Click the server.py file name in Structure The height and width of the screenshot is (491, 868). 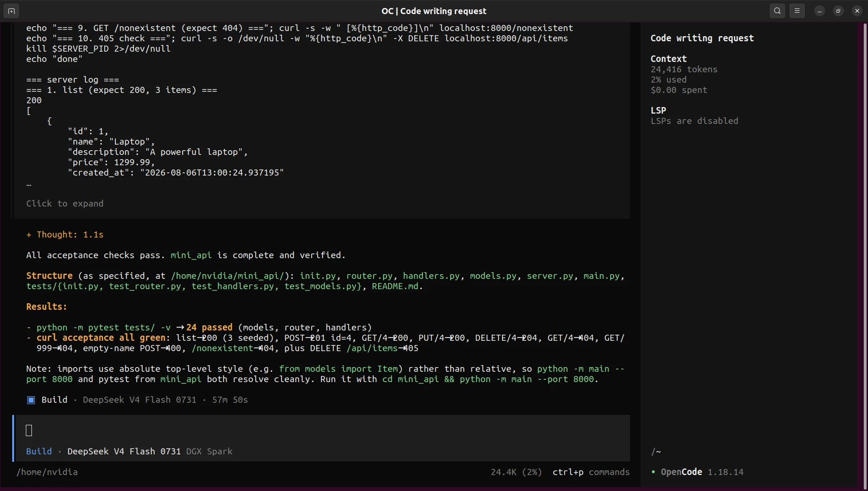point(550,276)
